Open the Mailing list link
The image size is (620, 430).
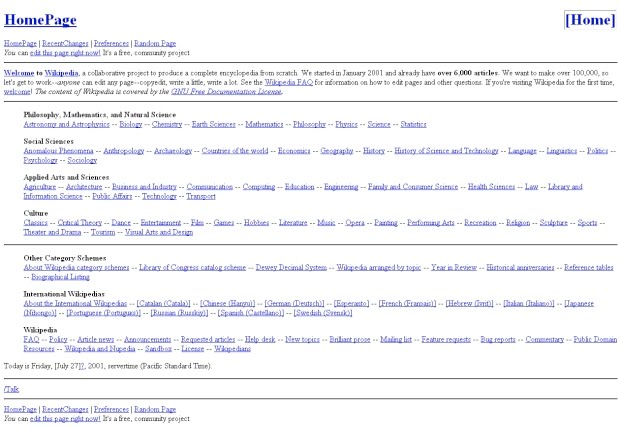click(x=396, y=340)
